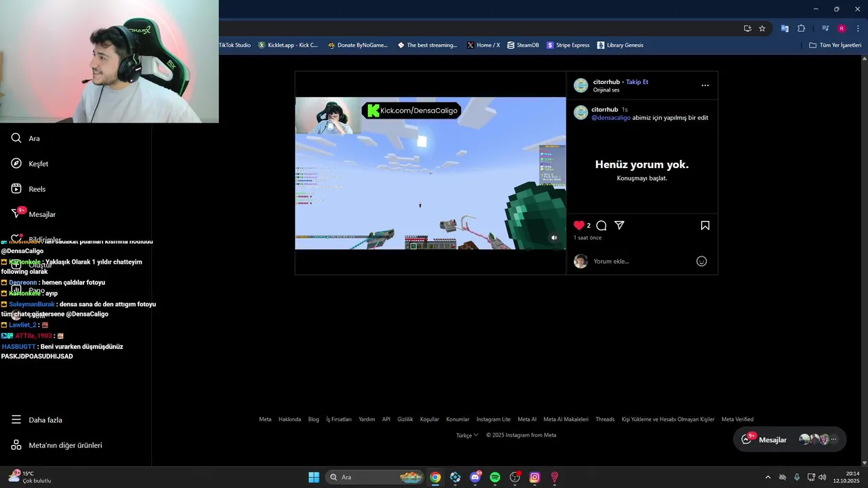Screen dimensions: 868x488
Task: Open the Blog footer link
Action: (x=313, y=419)
